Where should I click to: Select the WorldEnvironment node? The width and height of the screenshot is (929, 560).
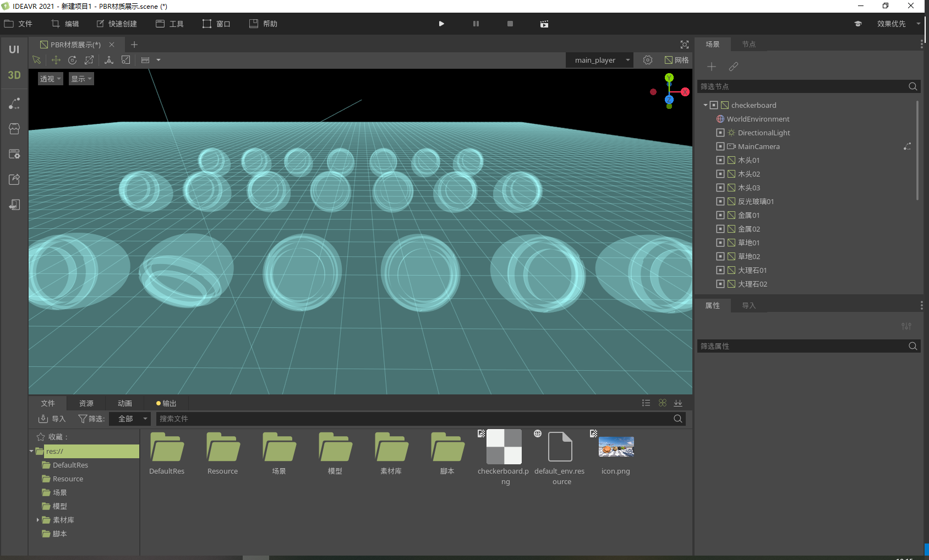point(758,119)
